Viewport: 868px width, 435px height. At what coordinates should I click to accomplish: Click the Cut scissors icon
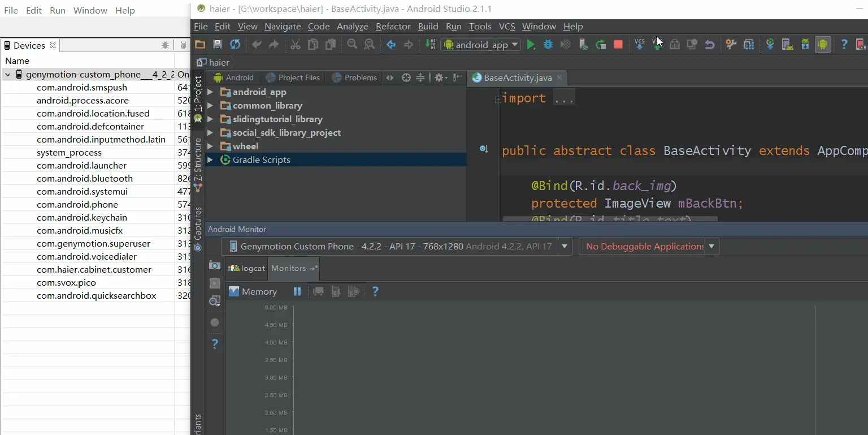click(x=295, y=45)
